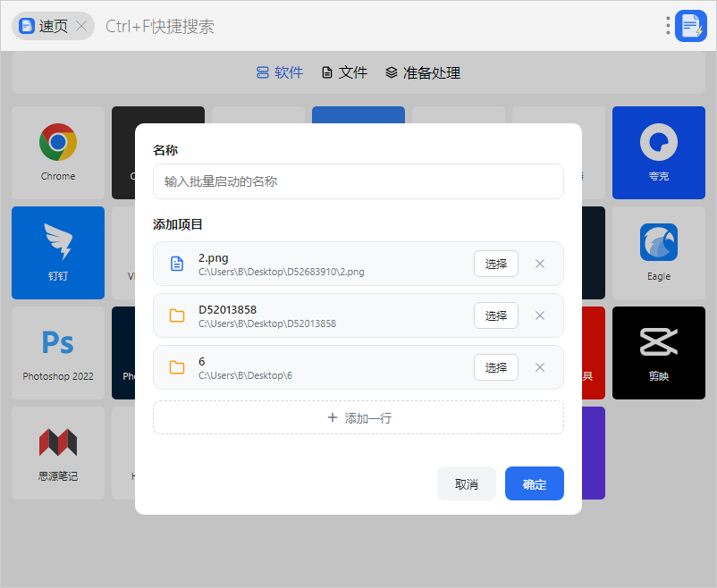This screenshot has height=588, width=717.
Task: Click the 名称 input field
Action: 358,181
